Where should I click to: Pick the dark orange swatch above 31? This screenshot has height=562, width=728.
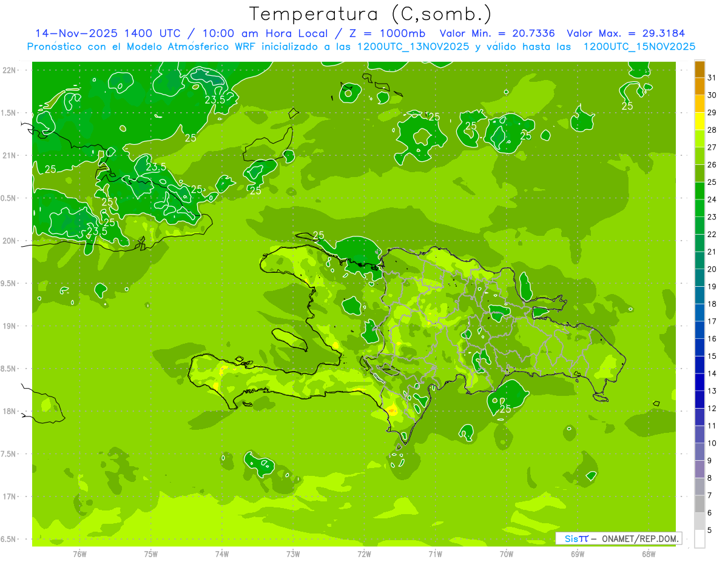[699, 69]
